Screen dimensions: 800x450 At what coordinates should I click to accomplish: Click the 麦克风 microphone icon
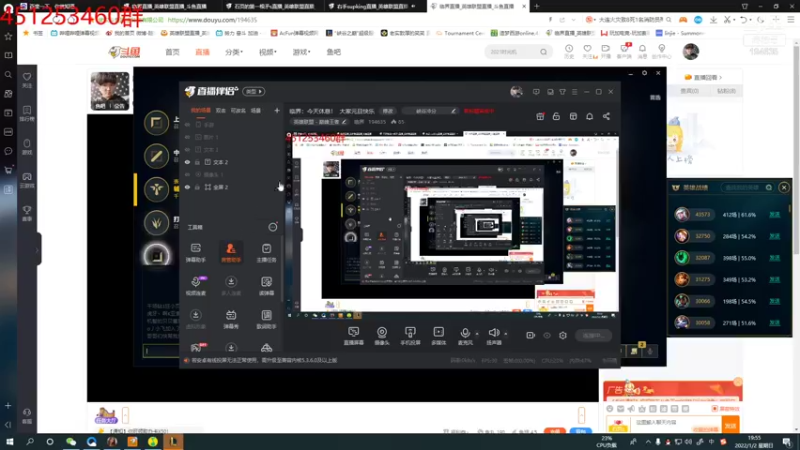tap(465, 333)
